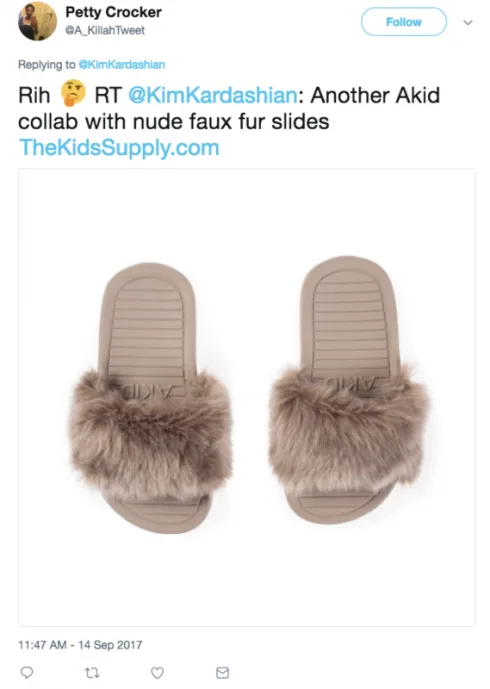Expand the chevron menu beside Follow
The image size is (490, 689).
[x=468, y=22]
